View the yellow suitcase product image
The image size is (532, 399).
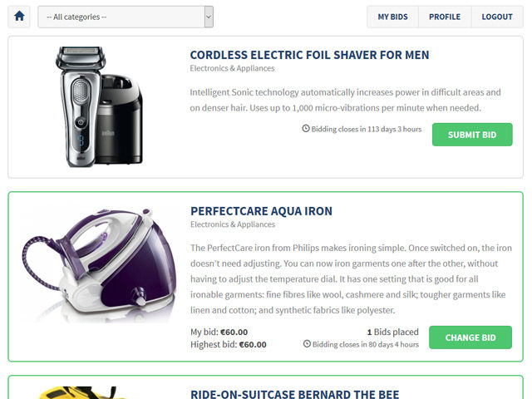click(78, 392)
